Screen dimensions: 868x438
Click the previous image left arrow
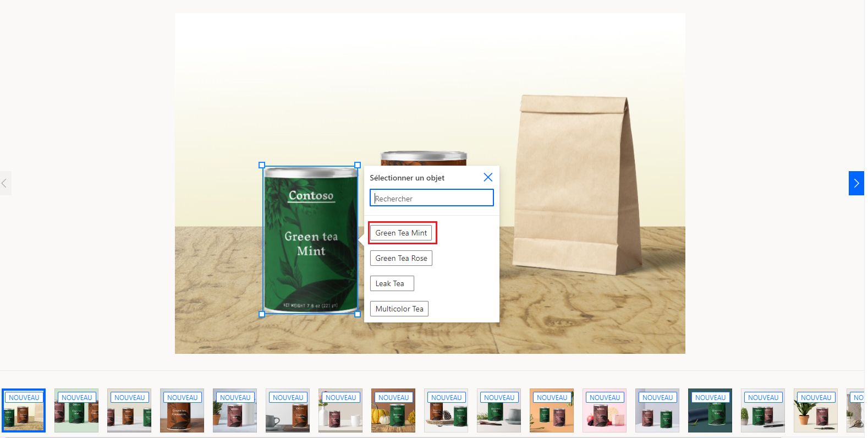point(5,183)
